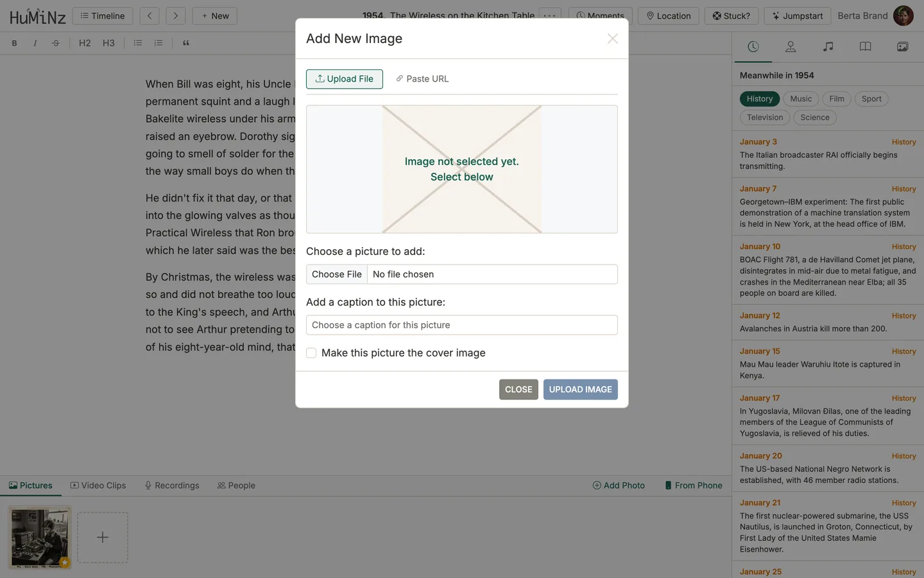Click the CLOSE button in dialog
The height and width of the screenshot is (578, 924).
click(x=518, y=390)
